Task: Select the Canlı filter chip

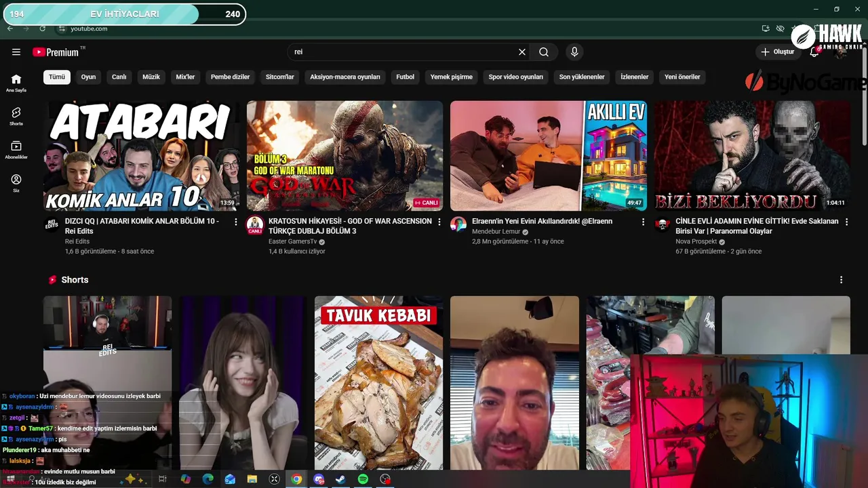Action: [119, 77]
